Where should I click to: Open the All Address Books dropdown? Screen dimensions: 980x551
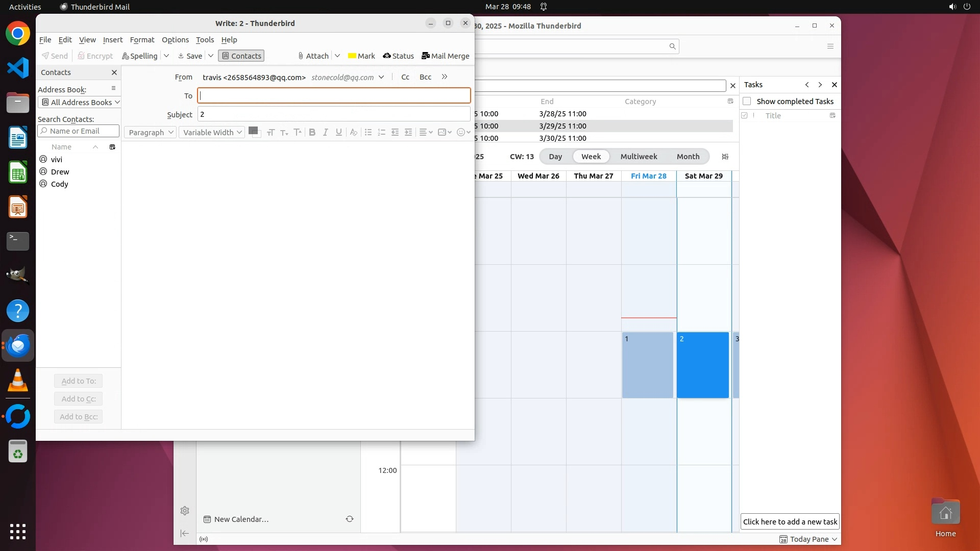pos(80,103)
